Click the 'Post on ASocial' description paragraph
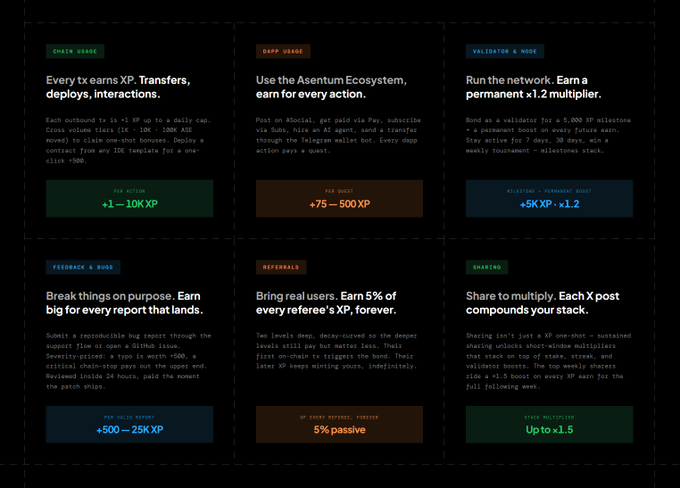The image size is (680, 488). pyautogui.click(x=338, y=135)
